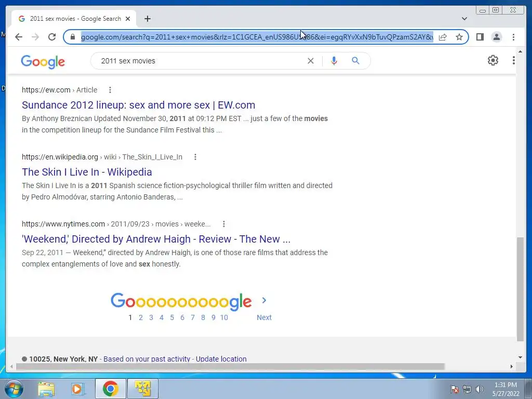
Task: Click the next-page chevron arrow
Action: pyautogui.click(x=264, y=300)
